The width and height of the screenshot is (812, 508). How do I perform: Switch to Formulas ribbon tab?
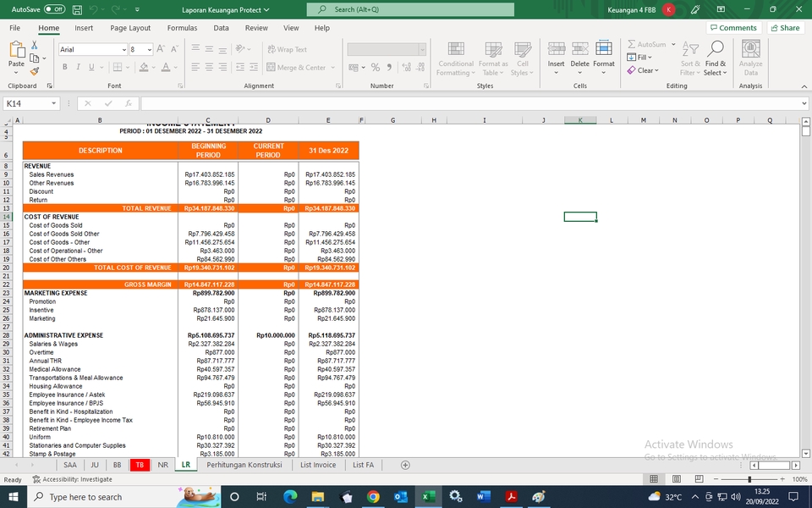182,28
